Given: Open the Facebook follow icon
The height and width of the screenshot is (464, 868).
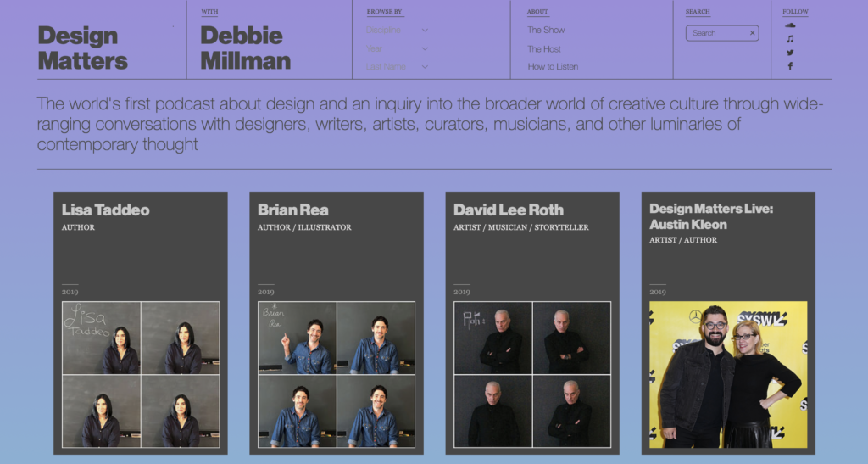Looking at the screenshot, I should coord(790,66).
